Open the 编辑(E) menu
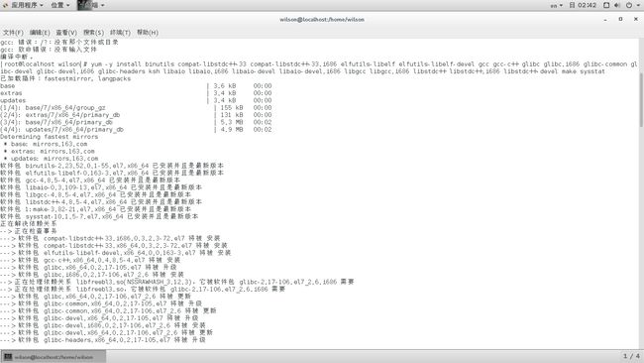 [40, 32]
